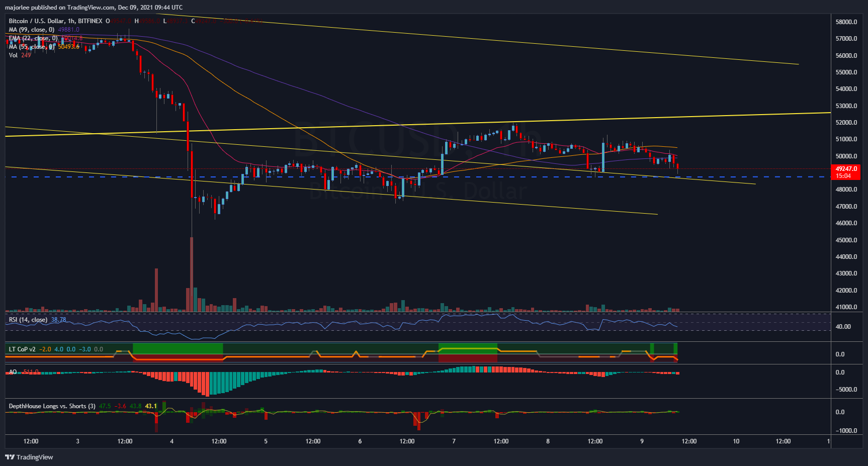Select the EMA (22, close, 0) indicator legend
868x466 pixels.
click(33, 38)
